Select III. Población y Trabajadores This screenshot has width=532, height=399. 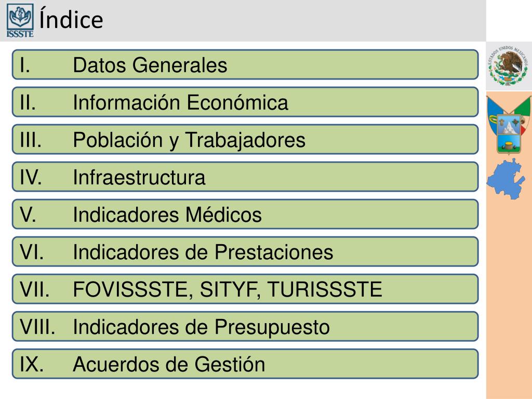point(245,139)
